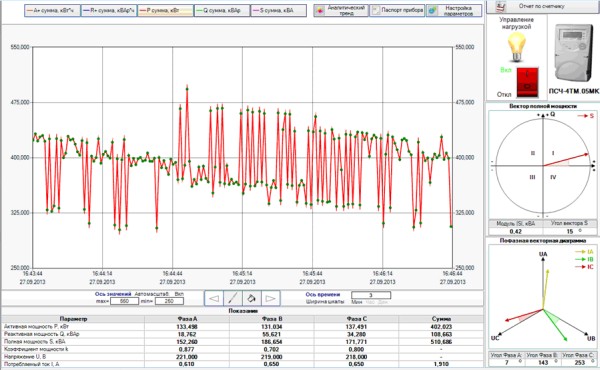Click the Фаза C column header

(356, 319)
